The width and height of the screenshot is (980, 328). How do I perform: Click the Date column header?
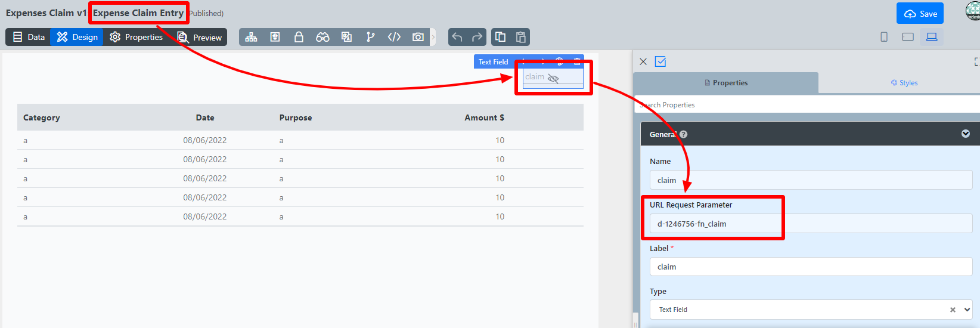coord(205,117)
